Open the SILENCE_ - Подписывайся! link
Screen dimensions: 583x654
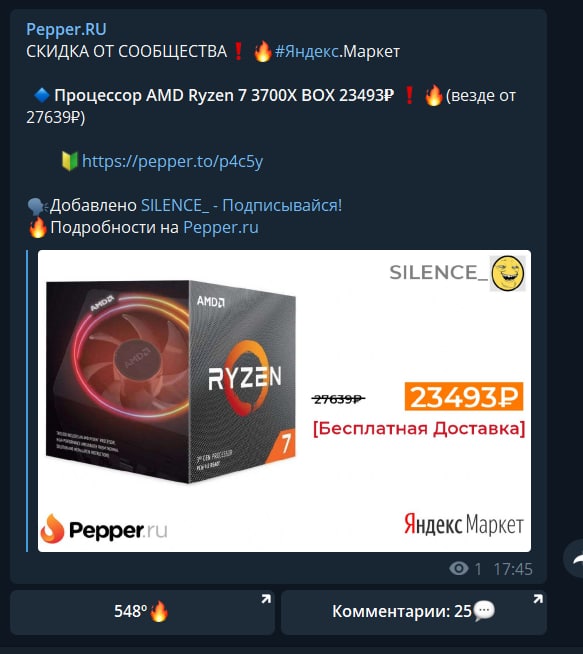coord(241,206)
